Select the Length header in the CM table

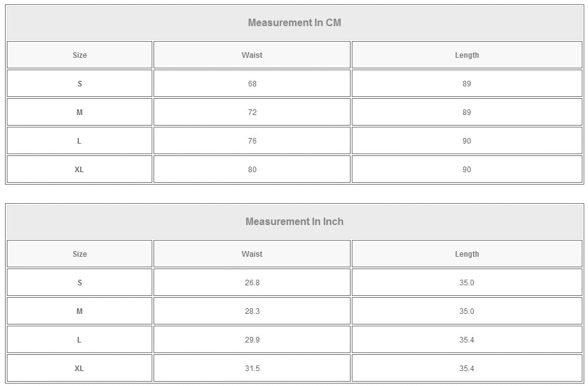click(x=467, y=55)
